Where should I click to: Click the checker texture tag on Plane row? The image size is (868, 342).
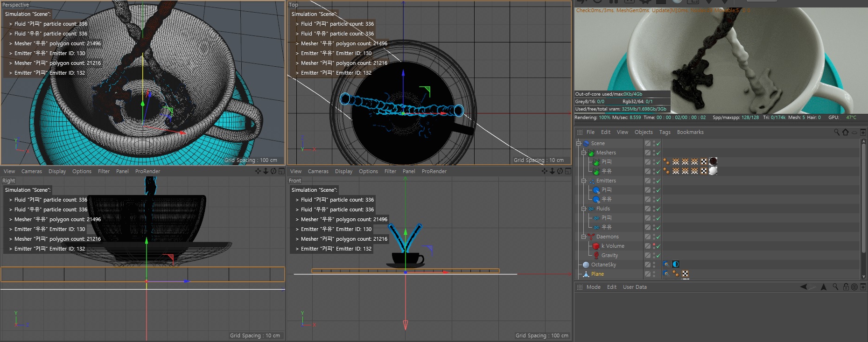click(x=685, y=274)
